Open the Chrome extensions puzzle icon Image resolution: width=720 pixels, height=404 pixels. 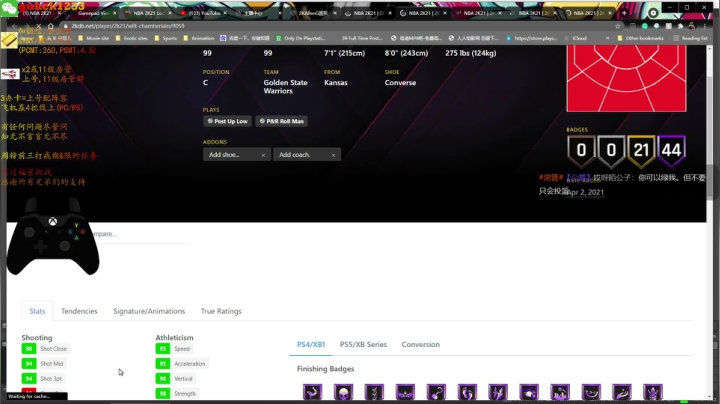click(x=680, y=26)
